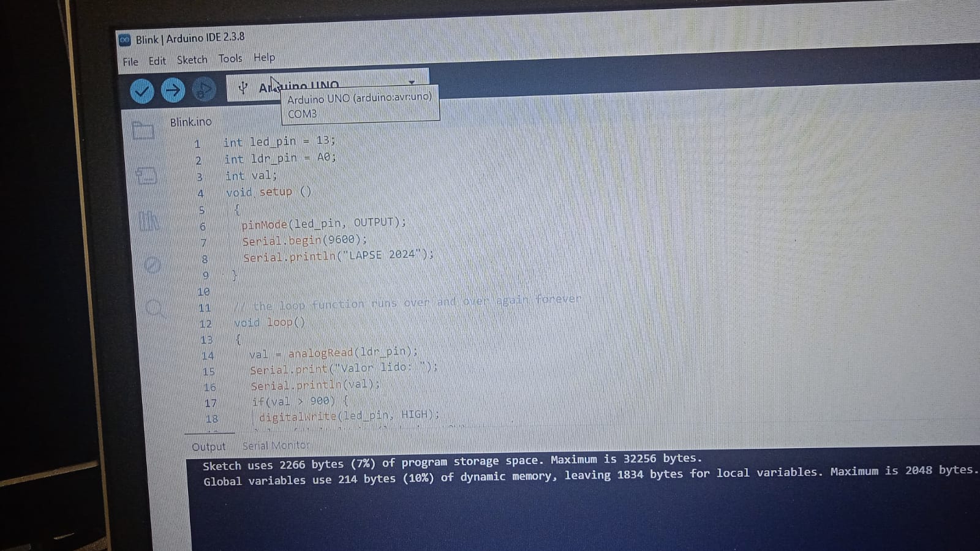This screenshot has height=551, width=980.
Task: Open Library Manager books icon
Action: (x=148, y=221)
